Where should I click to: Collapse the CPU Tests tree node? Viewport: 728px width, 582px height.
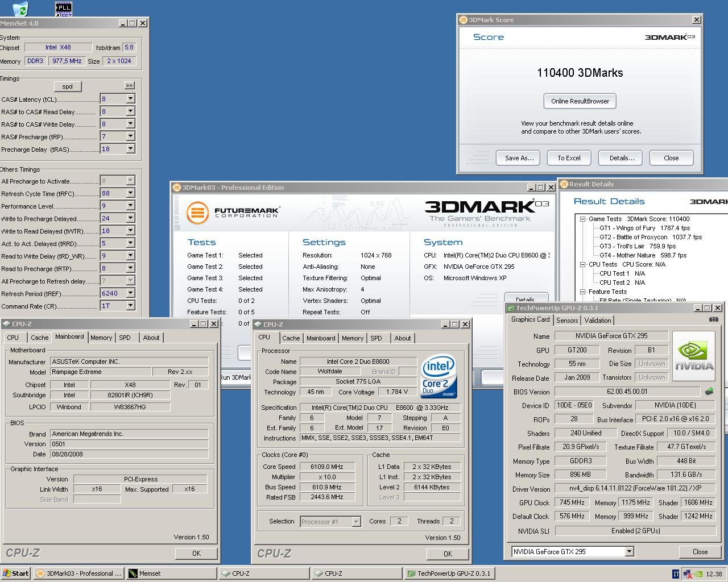pos(583,264)
